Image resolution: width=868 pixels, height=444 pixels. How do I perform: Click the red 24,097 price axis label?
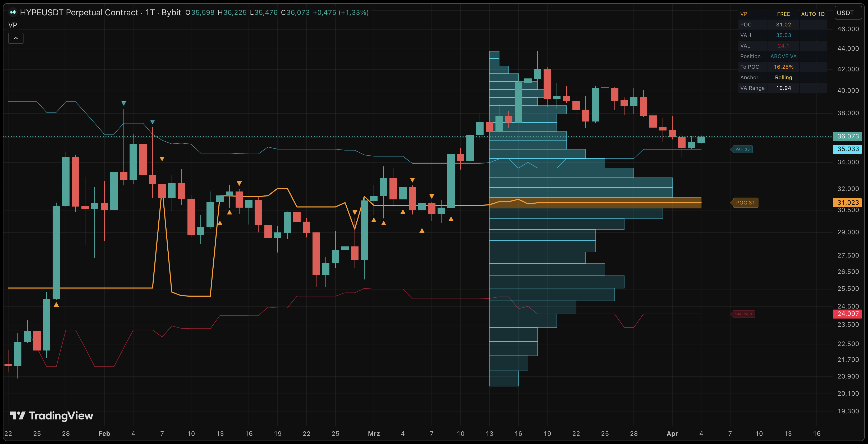847,314
